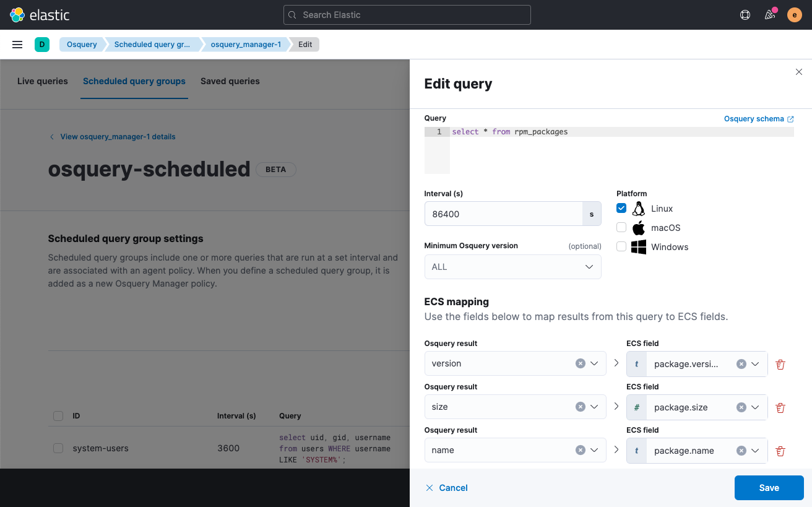Image resolution: width=812 pixels, height=507 pixels.
Task: Clear the package.name ECS field
Action: 741,451
